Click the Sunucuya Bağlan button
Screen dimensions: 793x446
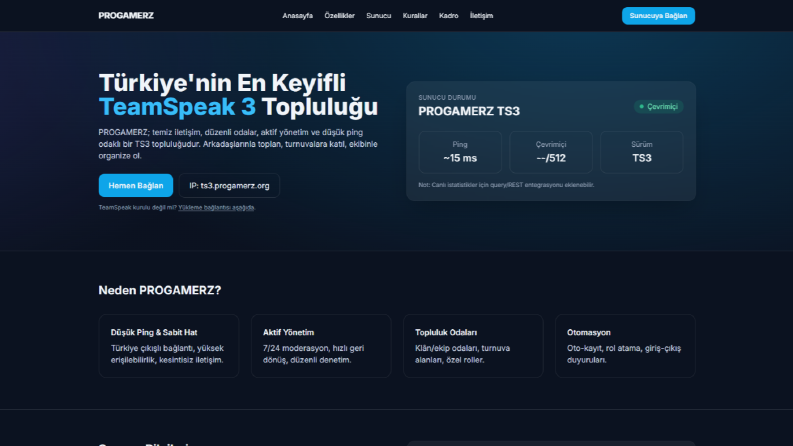click(x=658, y=16)
